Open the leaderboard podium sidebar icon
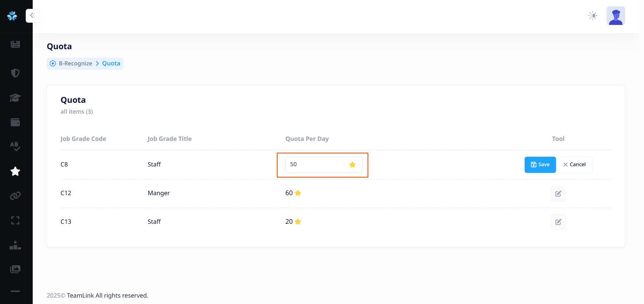The width and height of the screenshot is (644, 304). point(15,245)
